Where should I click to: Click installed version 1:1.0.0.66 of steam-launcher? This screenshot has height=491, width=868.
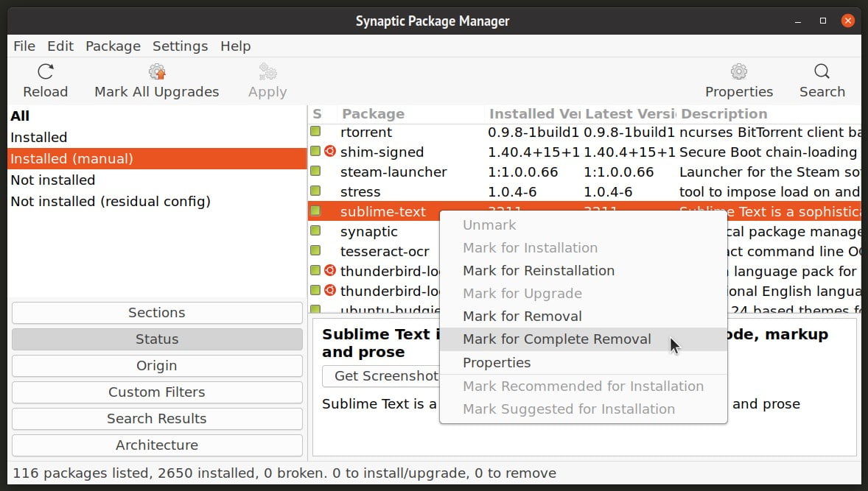pos(522,172)
